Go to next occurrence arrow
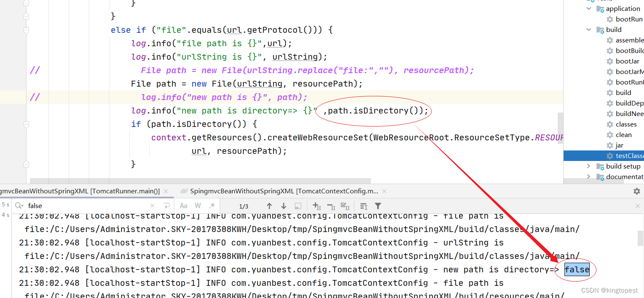The image size is (644, 298). pos(284,206)
